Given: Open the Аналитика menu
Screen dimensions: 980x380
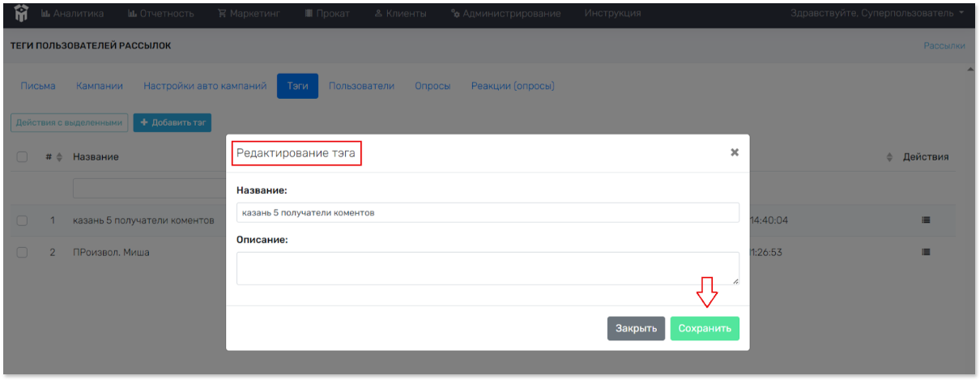Looking at the screenshot, I should [x=72, y=14].
